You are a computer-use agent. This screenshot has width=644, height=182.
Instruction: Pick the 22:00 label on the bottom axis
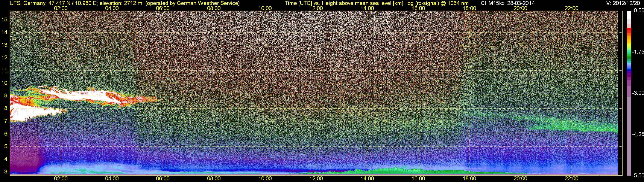coord(571,179)
